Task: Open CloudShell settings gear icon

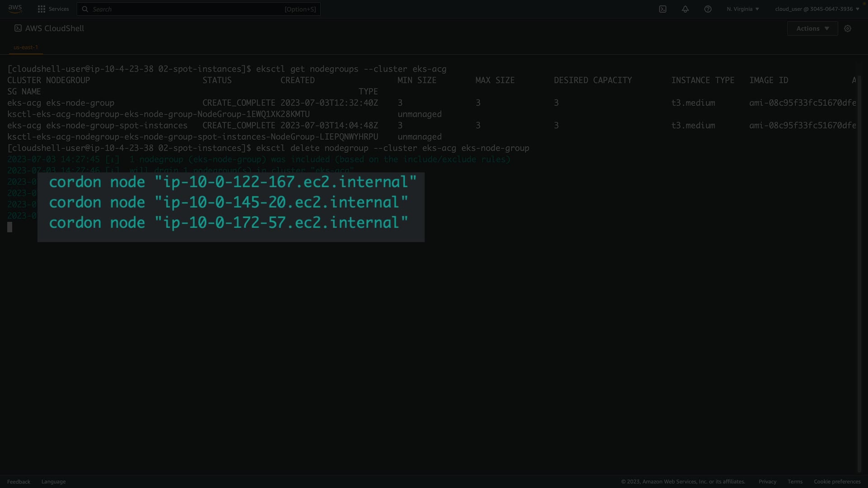Action: [848, 28]
